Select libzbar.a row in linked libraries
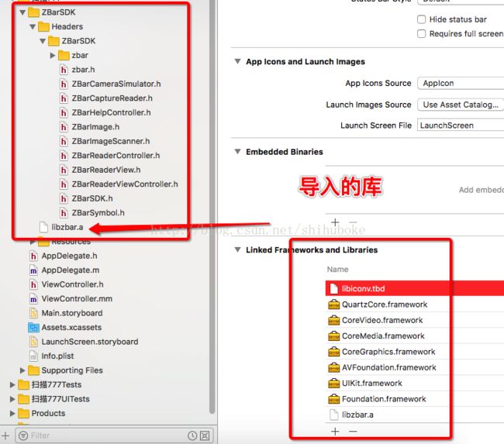 tap(415, 415)
